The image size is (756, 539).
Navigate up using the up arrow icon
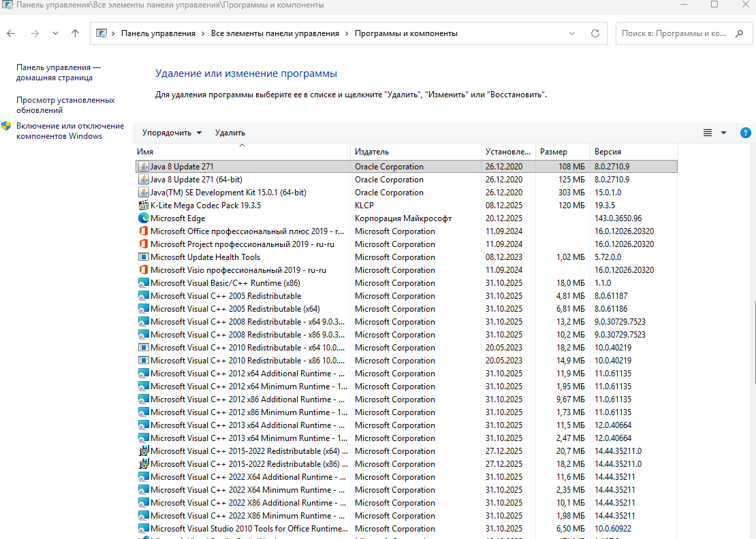pyautogui.click(x=75, y=33)
